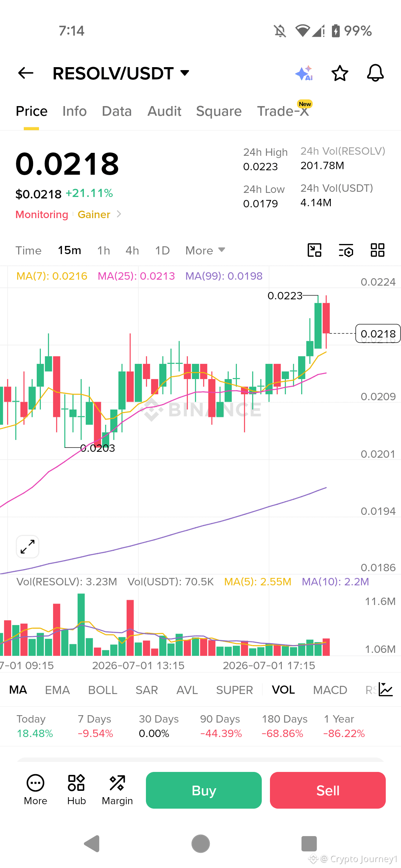Tap the Vol MA(10): 2.2M label
Viewport: 401px width, 868px height.
(x=335, y=582)
